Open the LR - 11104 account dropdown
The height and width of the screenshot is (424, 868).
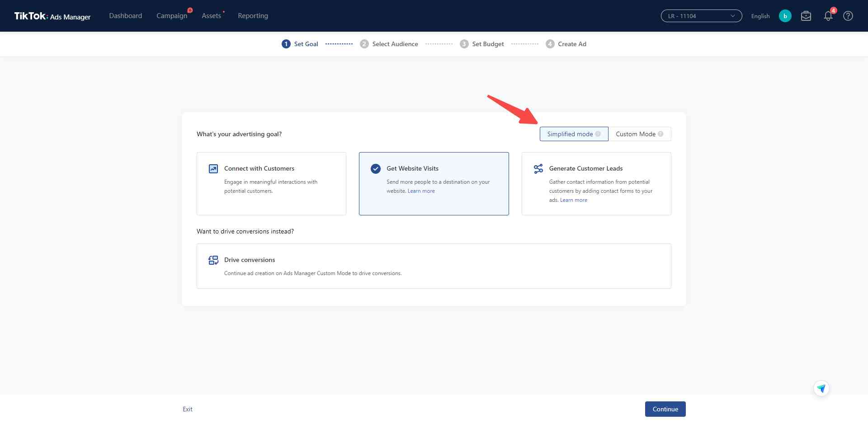click(701, 16)
